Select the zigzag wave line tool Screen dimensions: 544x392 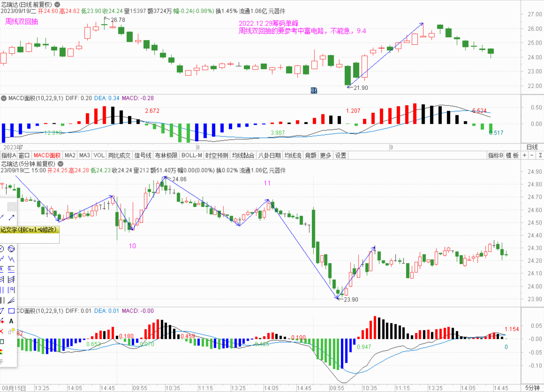pos(11,259)
